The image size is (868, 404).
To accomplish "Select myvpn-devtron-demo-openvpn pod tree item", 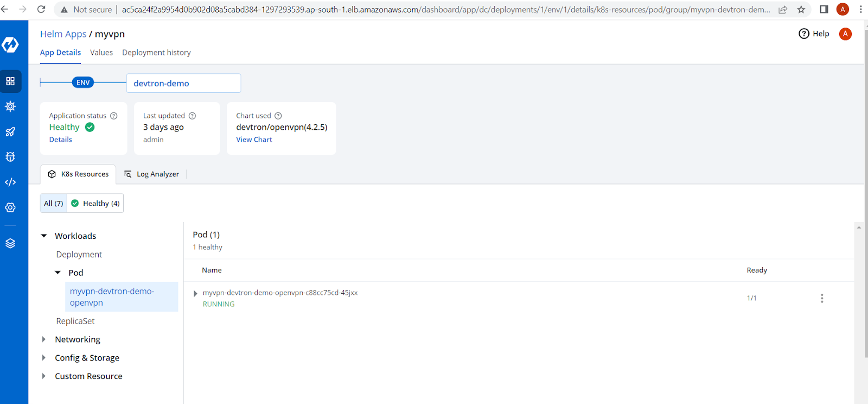I will [122, 297].
